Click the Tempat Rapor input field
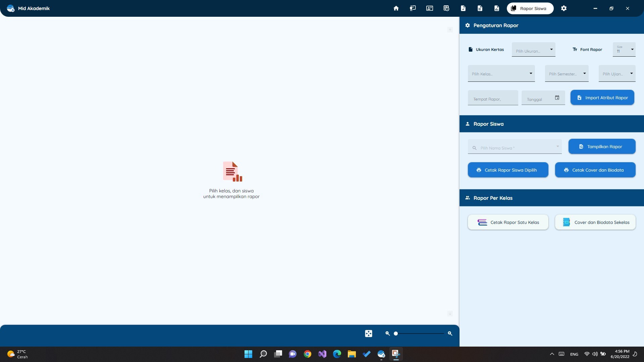Screen dimensions: 644x362 [493, 99]
